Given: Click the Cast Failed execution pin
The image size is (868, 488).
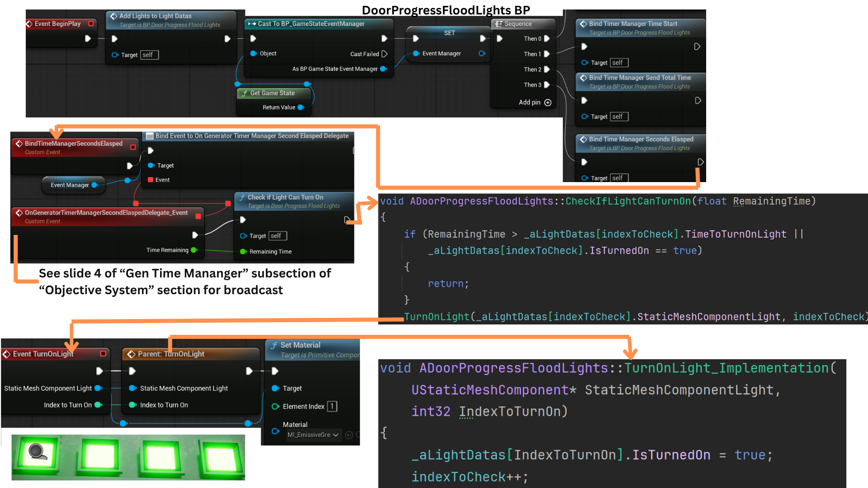Looking at the screenshot, I should click(x=384, y=54).
